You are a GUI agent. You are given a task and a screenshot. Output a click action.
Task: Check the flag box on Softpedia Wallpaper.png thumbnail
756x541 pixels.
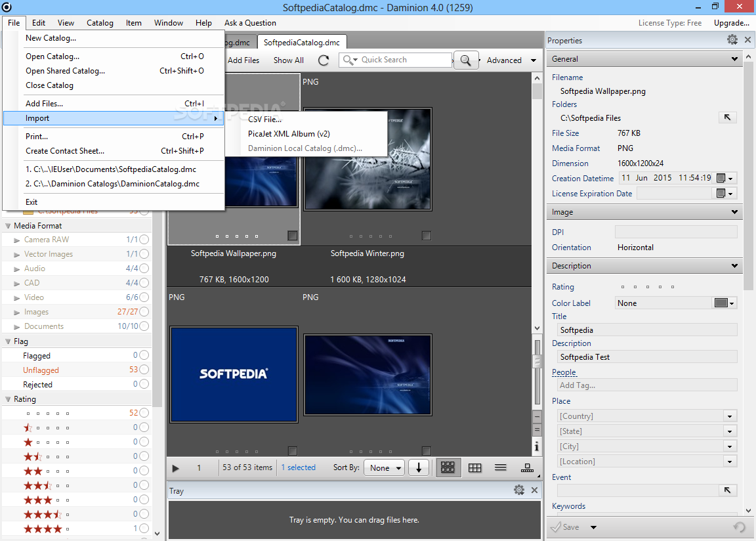coord(292,235)
